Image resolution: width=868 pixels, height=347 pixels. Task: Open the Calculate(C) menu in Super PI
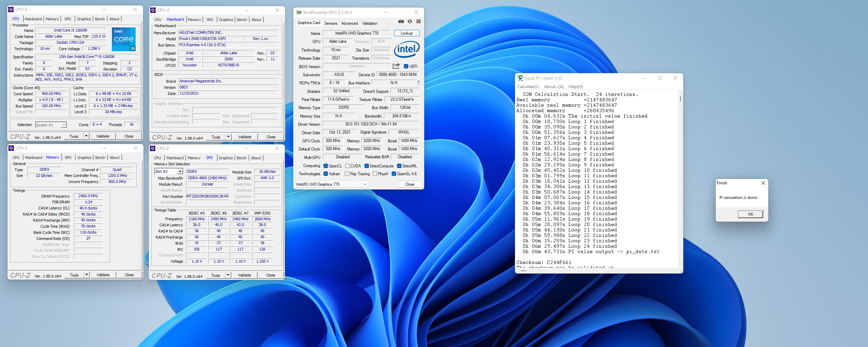click(528, 87)
